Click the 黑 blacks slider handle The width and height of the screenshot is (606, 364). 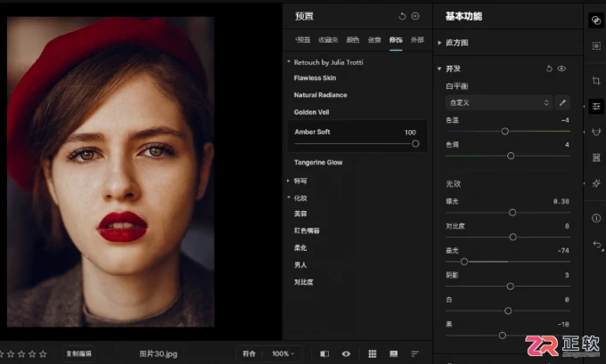(x=502, y=336)
